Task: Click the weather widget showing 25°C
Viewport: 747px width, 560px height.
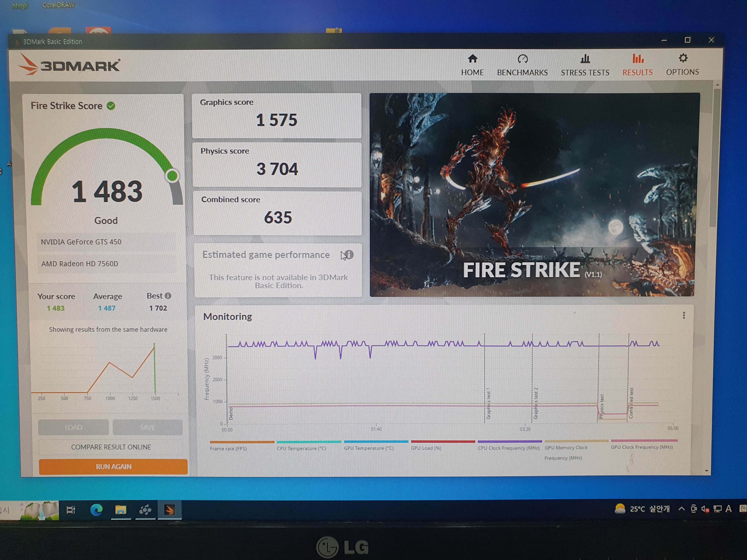Action: tap(642, 509)
